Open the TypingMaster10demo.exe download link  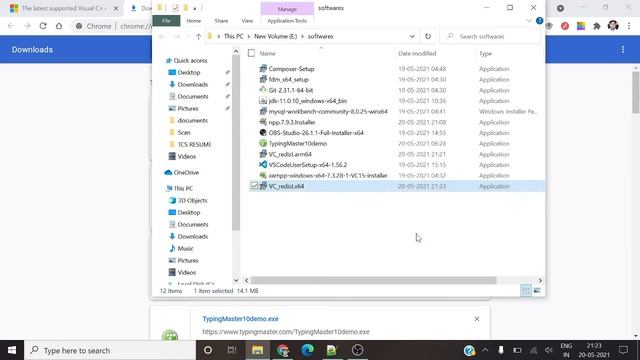coord(240,319)
